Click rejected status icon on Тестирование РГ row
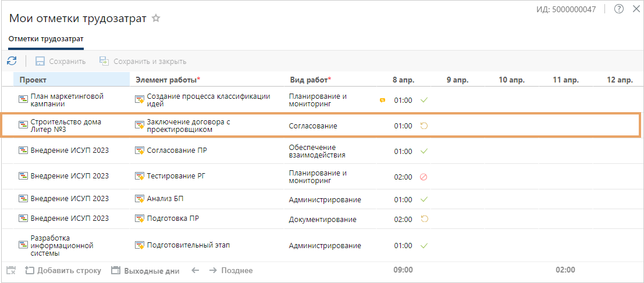 pyautogui.click(x=424, y=177)
